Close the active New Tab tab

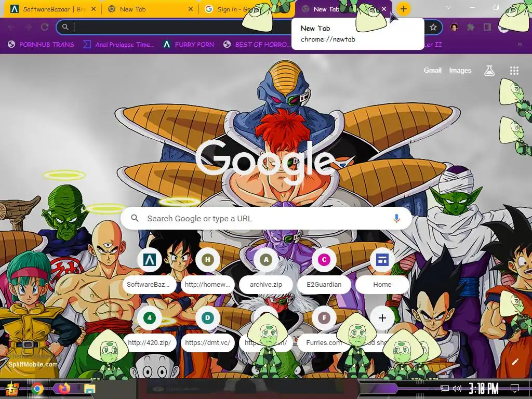tap(384, 9)
